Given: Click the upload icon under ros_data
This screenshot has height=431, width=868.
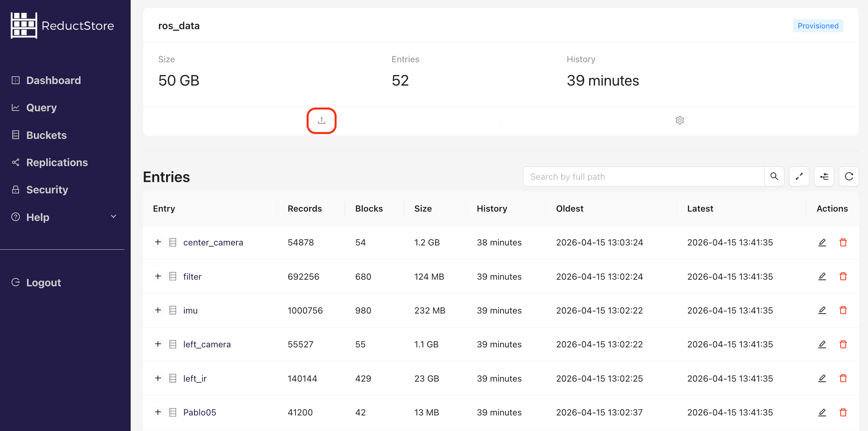Looking at the screenshot, I should pos(321,121).
